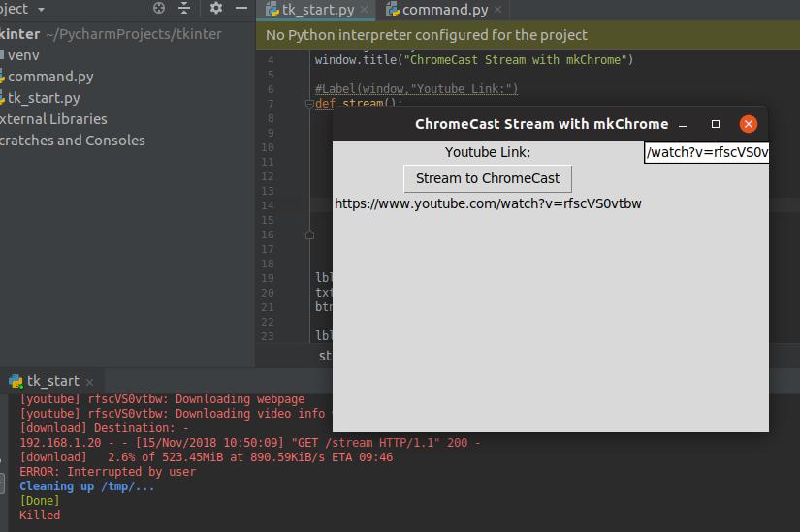
Task: Click the GET /stream HTTP log line
Action: click(x=250, y=443)
